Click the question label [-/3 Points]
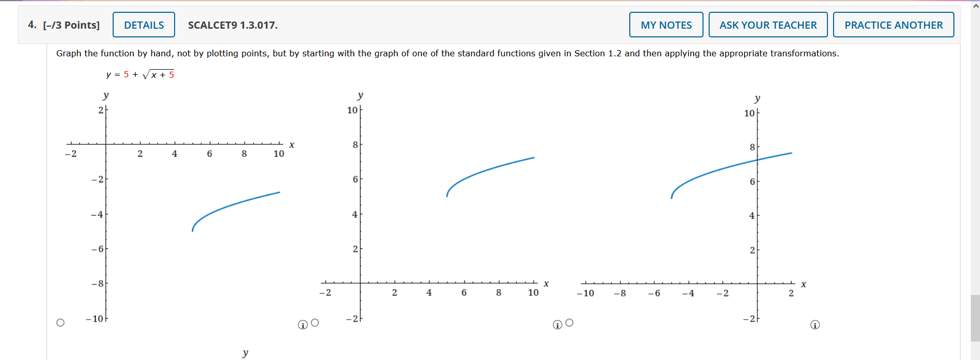 point(73,25)
